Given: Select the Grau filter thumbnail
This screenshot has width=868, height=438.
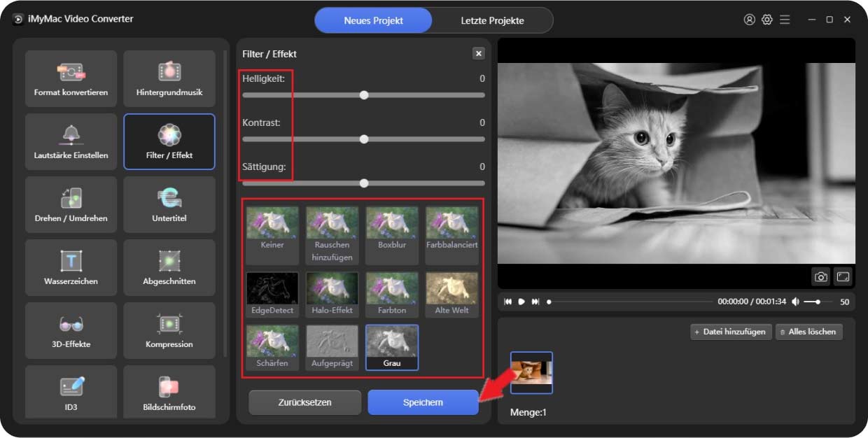Looking at the screenshot, I should point(392,347).
